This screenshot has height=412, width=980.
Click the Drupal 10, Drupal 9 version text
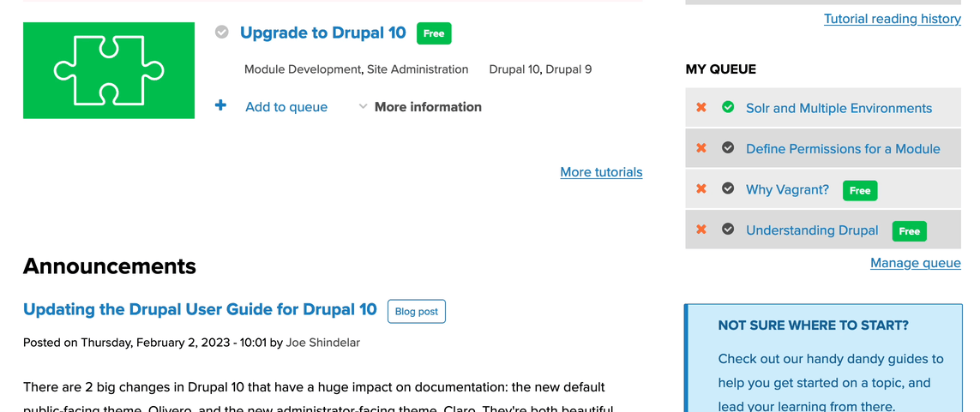[540, 69]
